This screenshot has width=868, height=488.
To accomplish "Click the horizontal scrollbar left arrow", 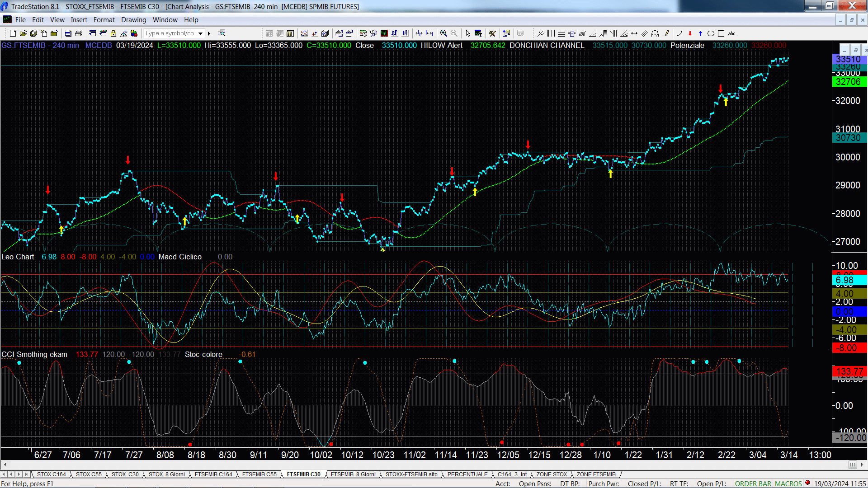I will pyautogui.click(x=5, y=465).
